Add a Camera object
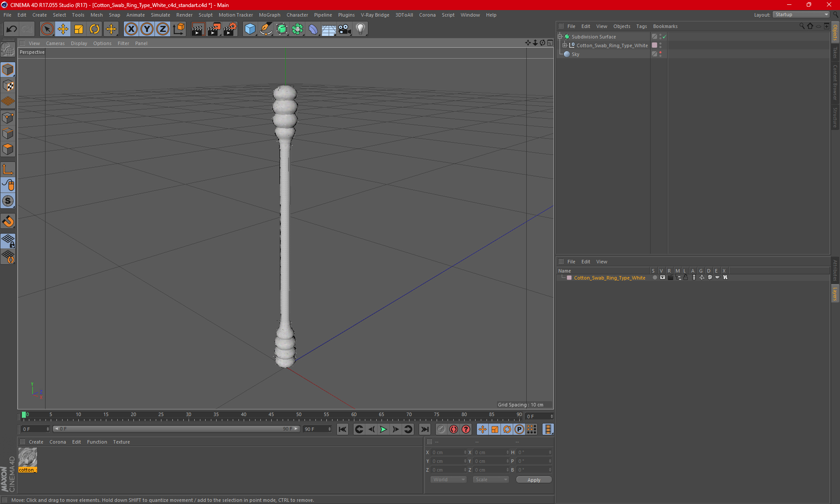The height and width of the screenshot is (504, 840). pos(345,29)
